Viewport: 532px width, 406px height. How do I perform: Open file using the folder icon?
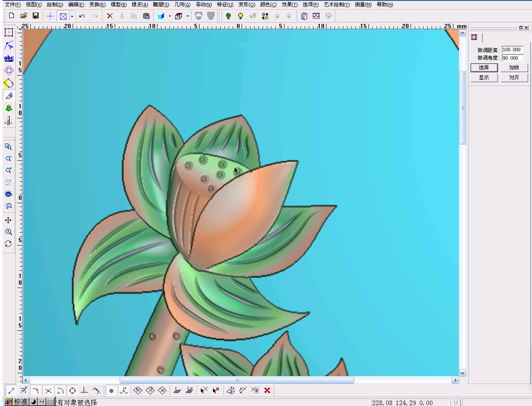24,16
